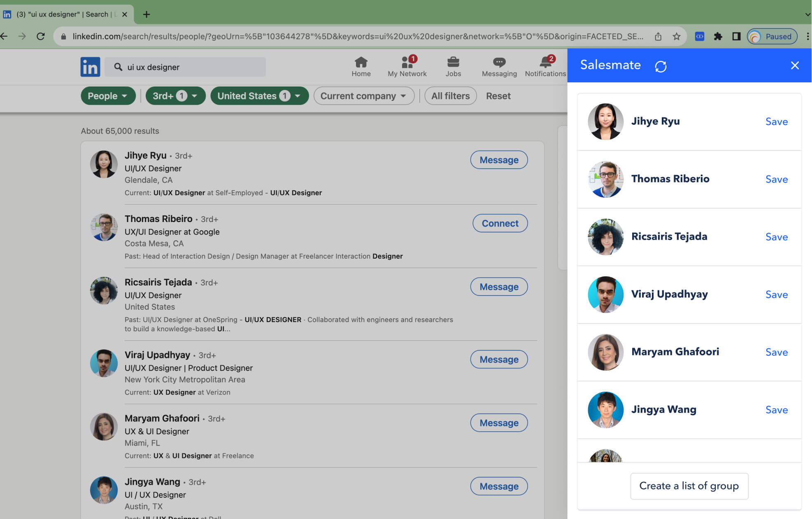Image resolution: width=812 pixels, height=519 pixels.
Task: Open a new browser tab
Action: pyautogui.click(x=147, y=14)
